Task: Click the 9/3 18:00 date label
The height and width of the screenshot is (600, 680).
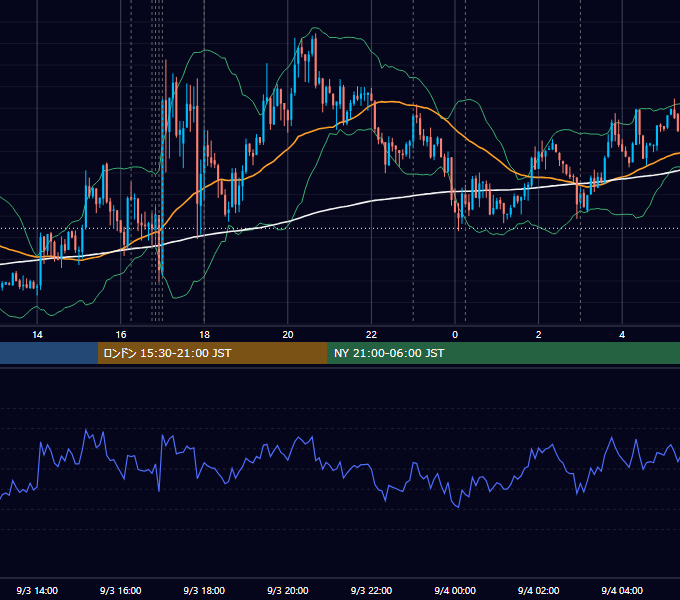Action: click(204, 590)
